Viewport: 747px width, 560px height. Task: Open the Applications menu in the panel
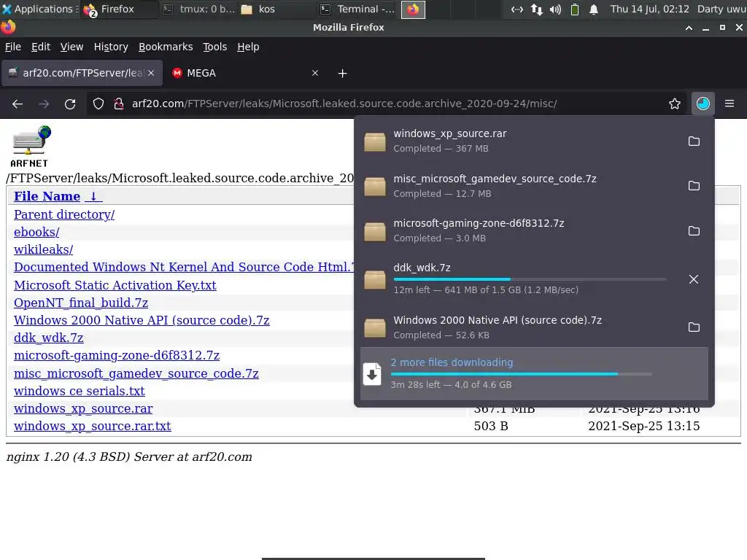tap(39, 9)
